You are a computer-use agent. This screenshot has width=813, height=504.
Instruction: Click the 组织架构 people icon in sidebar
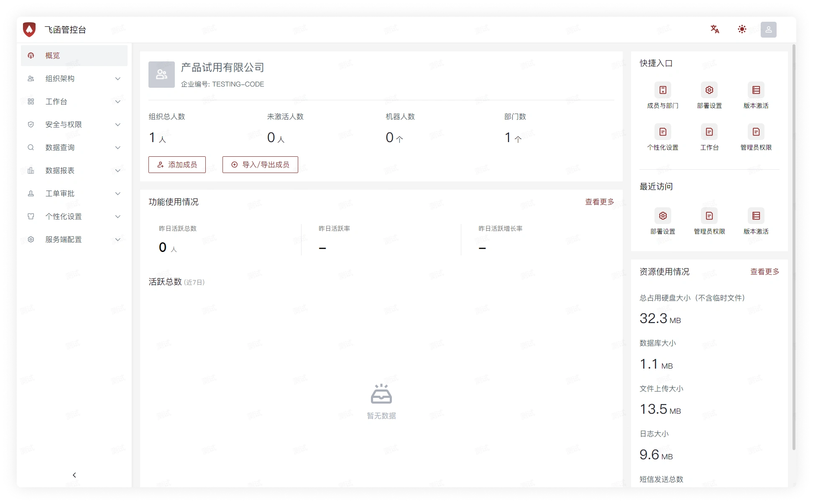(x=31, y=79)
